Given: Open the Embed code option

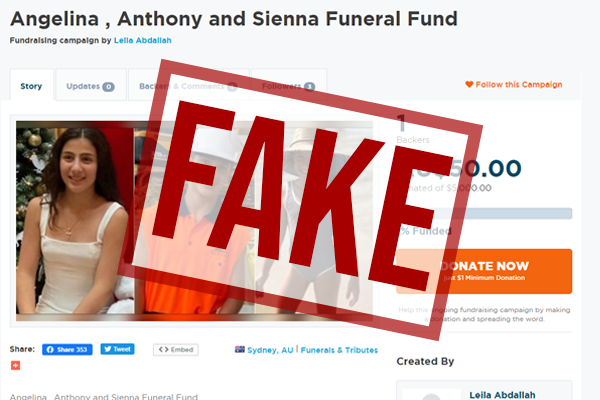Looking at the screenshot, I should tap(176, 349).
